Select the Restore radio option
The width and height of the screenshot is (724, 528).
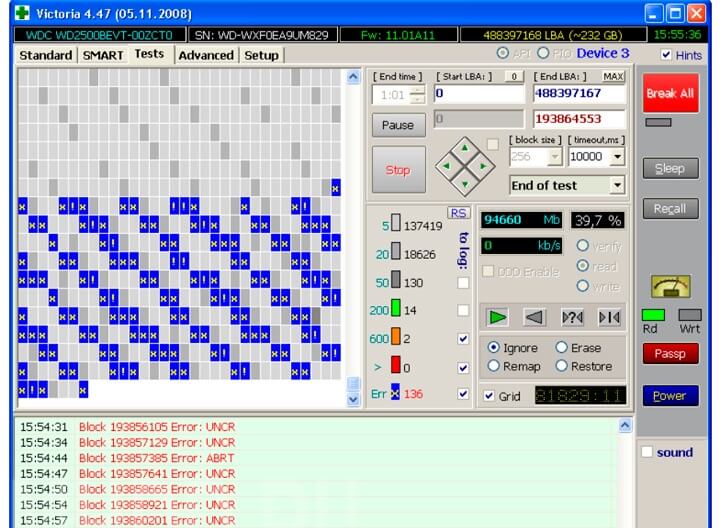561,366
